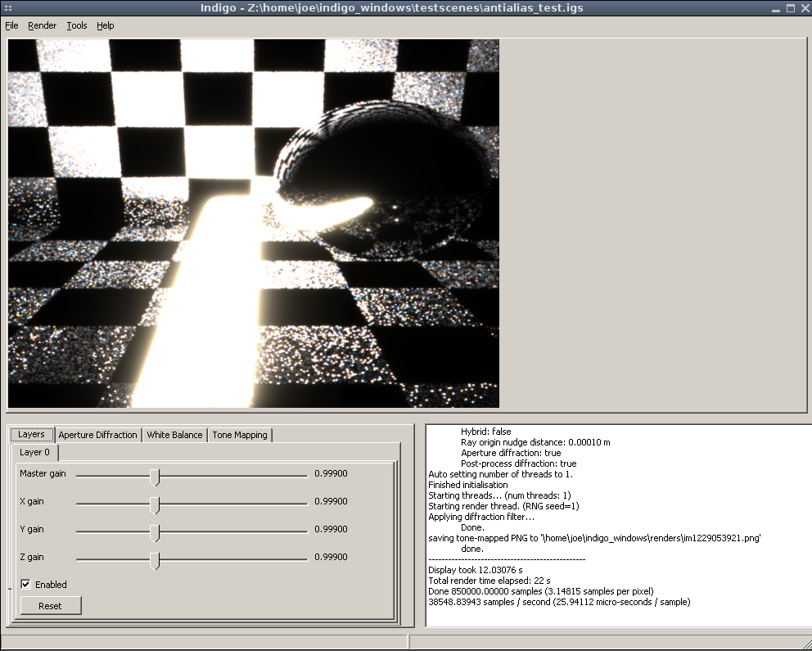Viewport: 812px width, 651px height.
Task: Open the White Balance tab
Action: pyautogui.click(x=174, y=435)
